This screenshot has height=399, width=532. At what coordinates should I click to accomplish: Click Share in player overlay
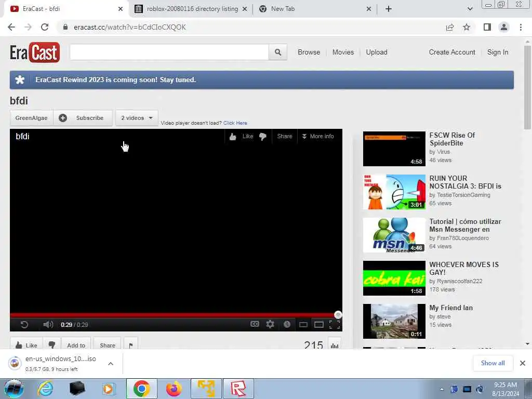click(285, 137)
